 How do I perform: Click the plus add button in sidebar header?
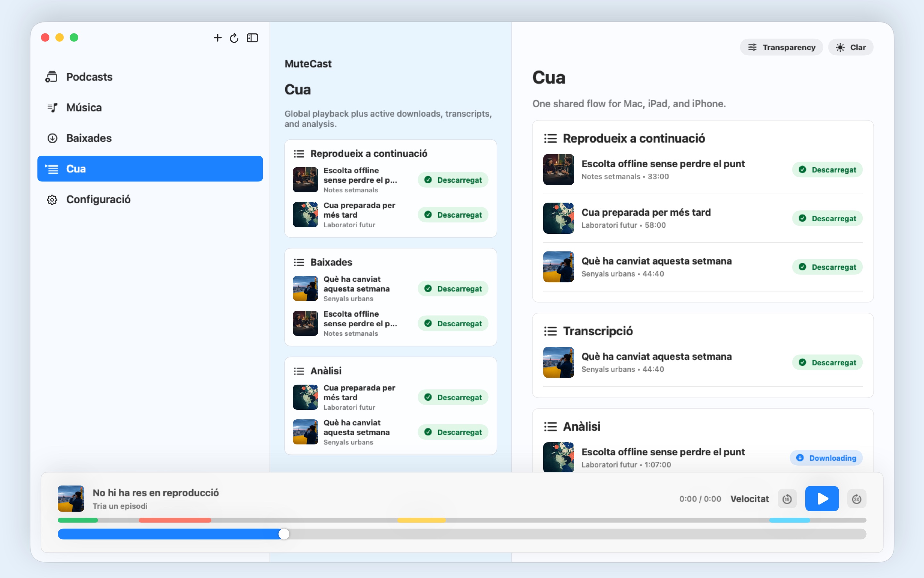[217, 38]
